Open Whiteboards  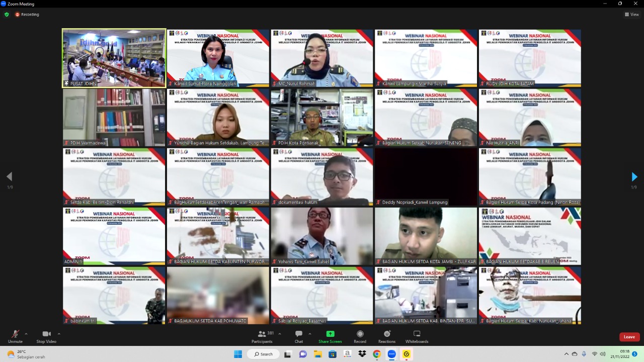[x=417, y=336]
